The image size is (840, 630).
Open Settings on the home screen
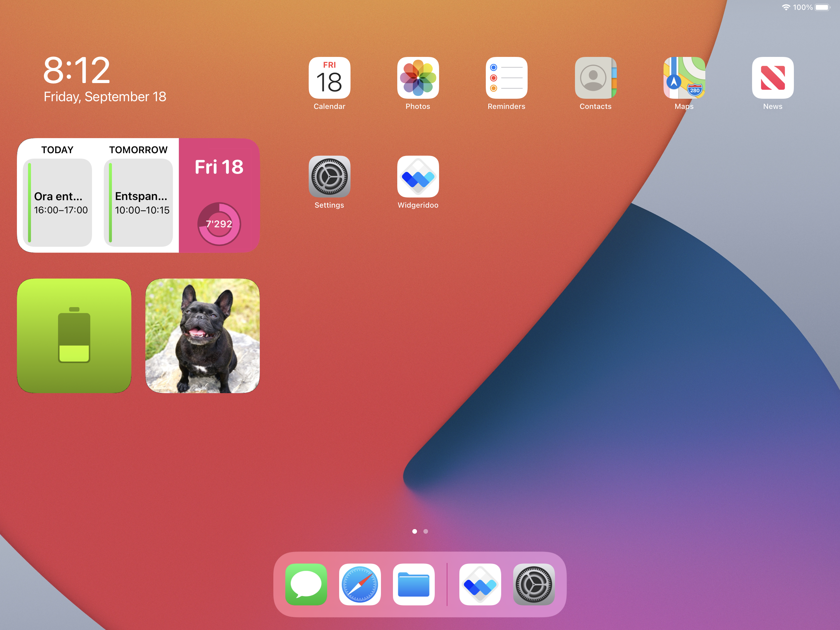click(329, 177)
